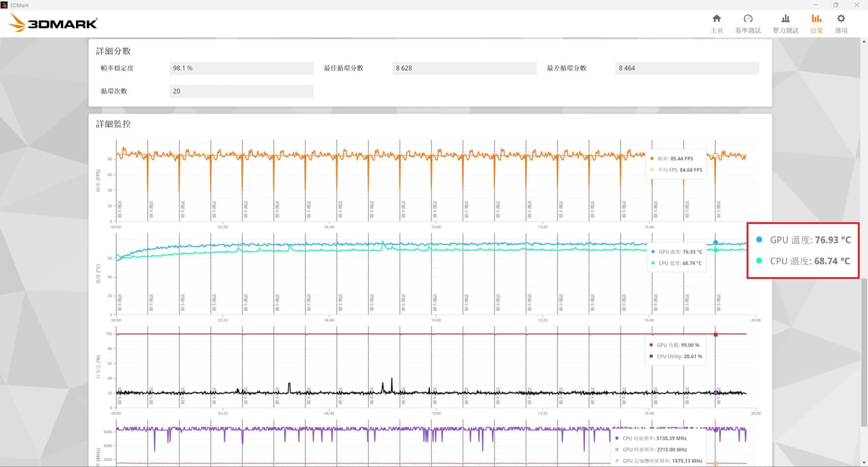Click the GPU load marker on red line
The height and width of the screenshot is (467, 868).
[715, 334]
